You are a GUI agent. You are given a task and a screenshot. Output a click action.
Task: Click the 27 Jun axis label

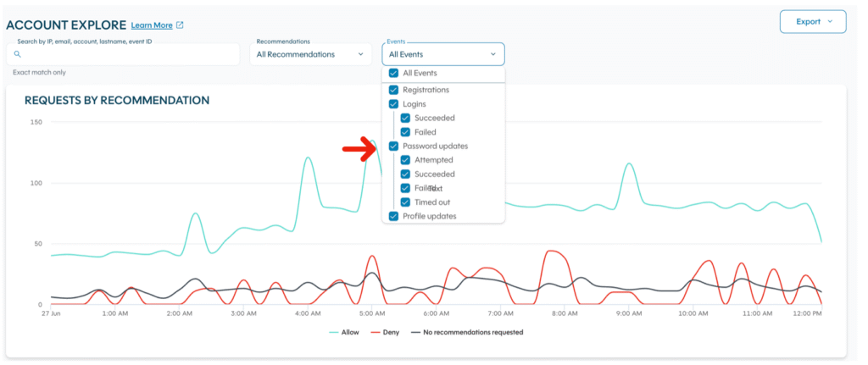pyautogui.click(x=51, y=313)
